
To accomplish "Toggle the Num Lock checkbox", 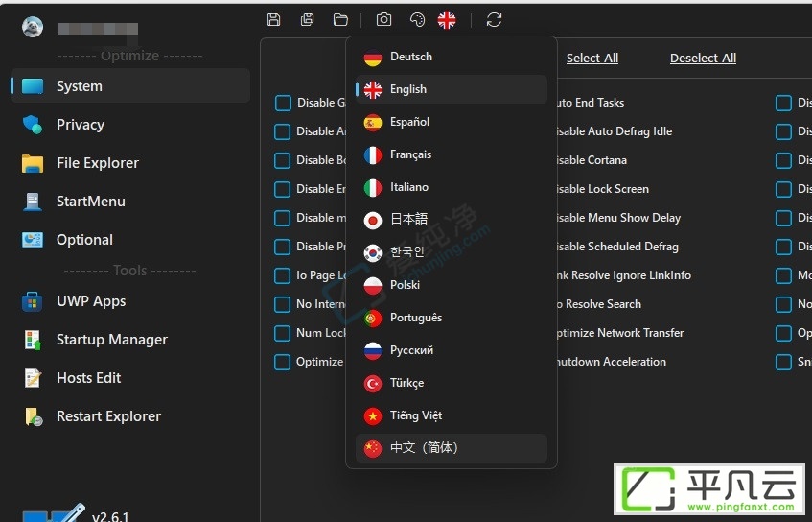I will pyautogui.click(x=282, y=333).
